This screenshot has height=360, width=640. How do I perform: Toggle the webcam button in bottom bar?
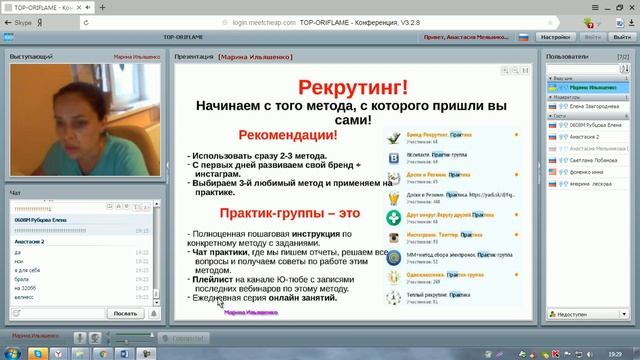(95, 338)
